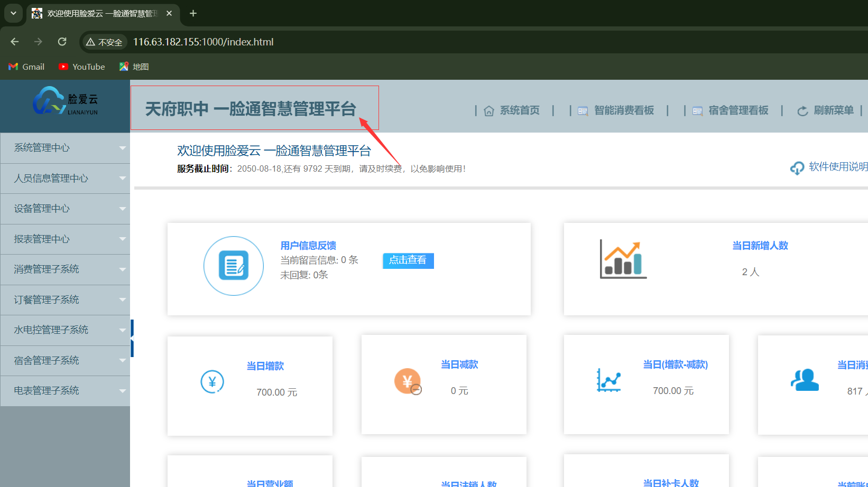Click the cloud download icon for 软件使用说明

pos(797,168)
